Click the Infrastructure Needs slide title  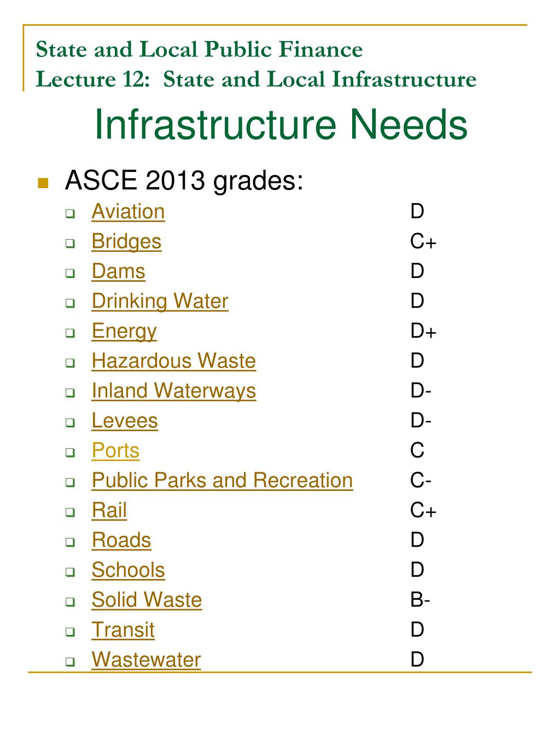click(281, 125)
